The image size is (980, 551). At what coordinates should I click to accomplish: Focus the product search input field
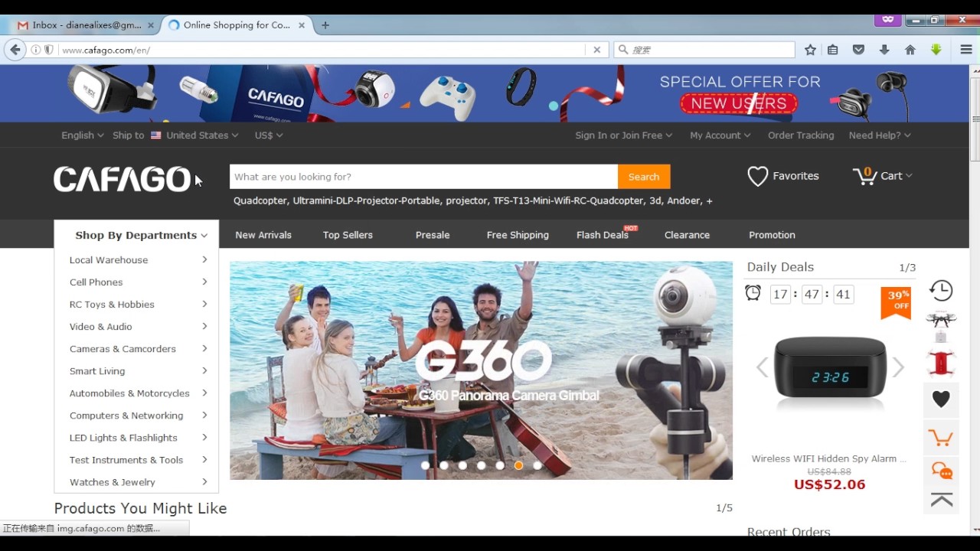pos(423,177)
